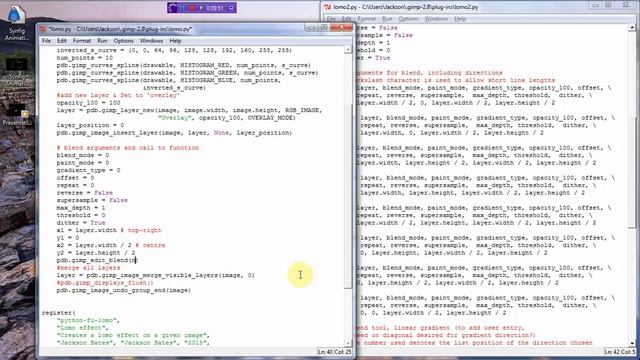
Task: Click the 'max_depth = 1' line in lomo.py
Action: click(81, 208)
